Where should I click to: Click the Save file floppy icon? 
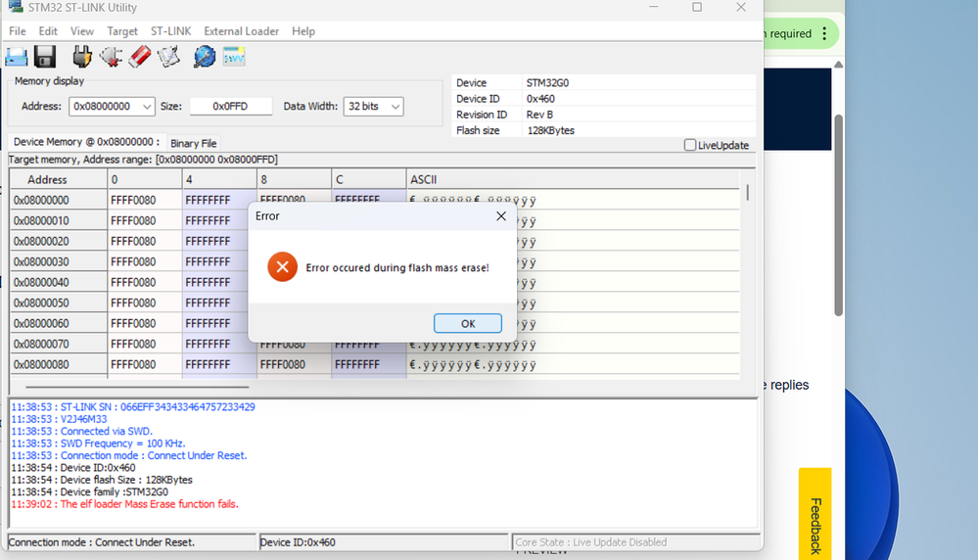click(45, 57)
